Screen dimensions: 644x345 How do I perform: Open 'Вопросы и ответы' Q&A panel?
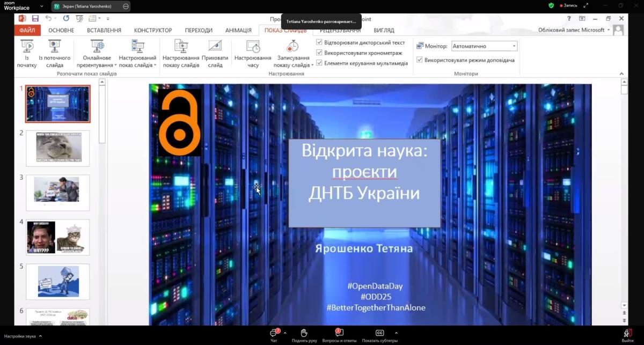339,334
